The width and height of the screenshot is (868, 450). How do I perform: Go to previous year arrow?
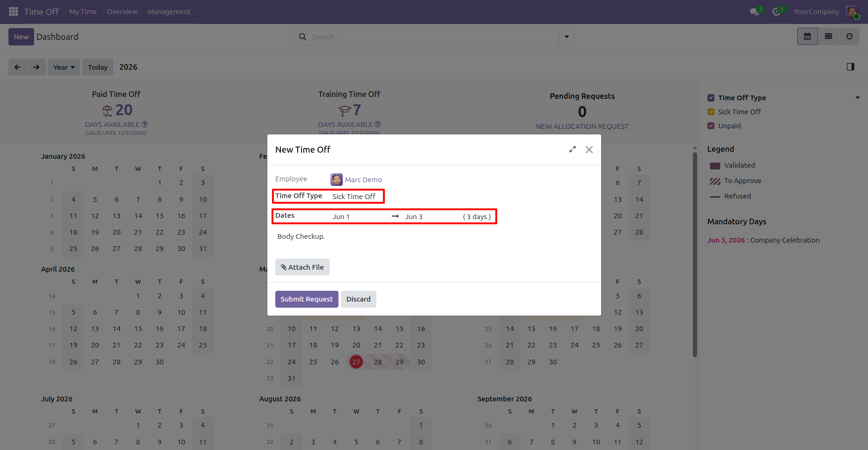(17, 67)
